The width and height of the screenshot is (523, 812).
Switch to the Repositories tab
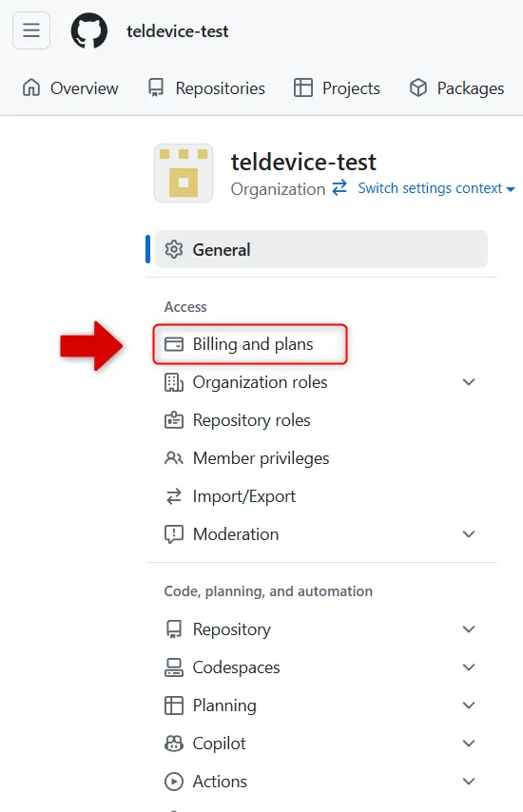coord(206,88)
